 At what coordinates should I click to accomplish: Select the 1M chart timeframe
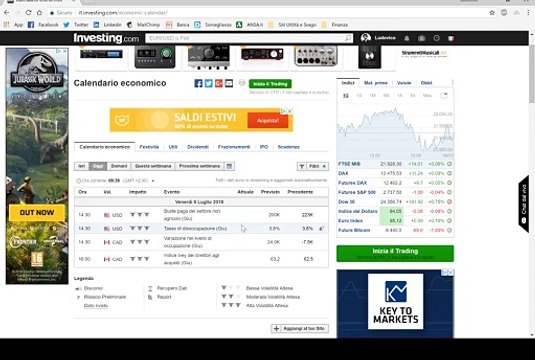coord(372,96)
